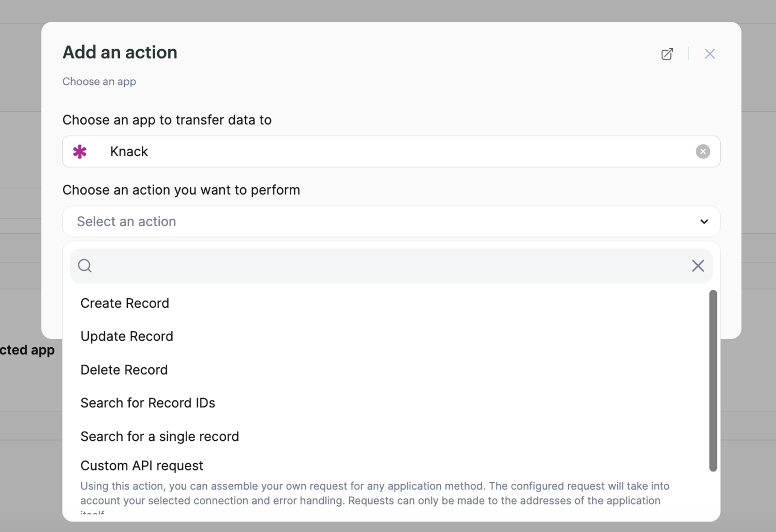The image size is (776, 532).
Task: Clear the Knack app selection with the x icon
Action: click(703, 151)
